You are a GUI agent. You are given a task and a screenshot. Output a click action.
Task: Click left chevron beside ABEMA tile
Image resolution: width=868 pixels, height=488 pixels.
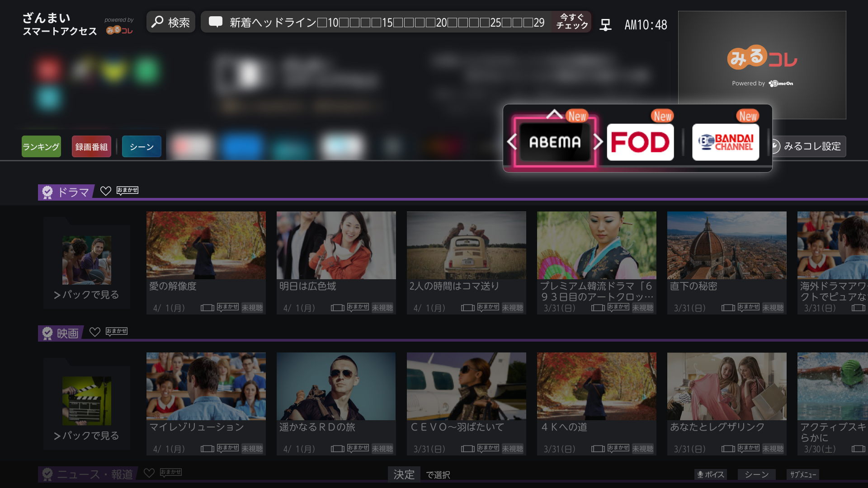click(x=512, y=142)
